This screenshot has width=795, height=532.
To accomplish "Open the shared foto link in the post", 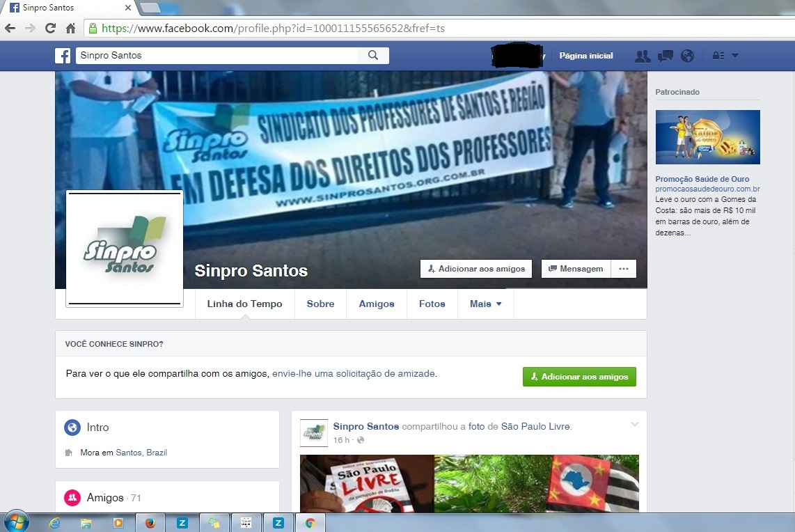I will point(477,427).
